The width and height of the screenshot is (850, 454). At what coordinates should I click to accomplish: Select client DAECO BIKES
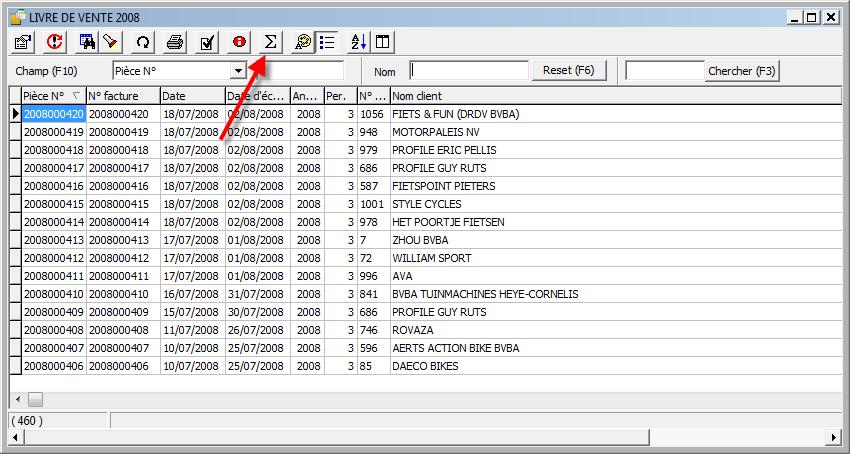pos(425,366)
